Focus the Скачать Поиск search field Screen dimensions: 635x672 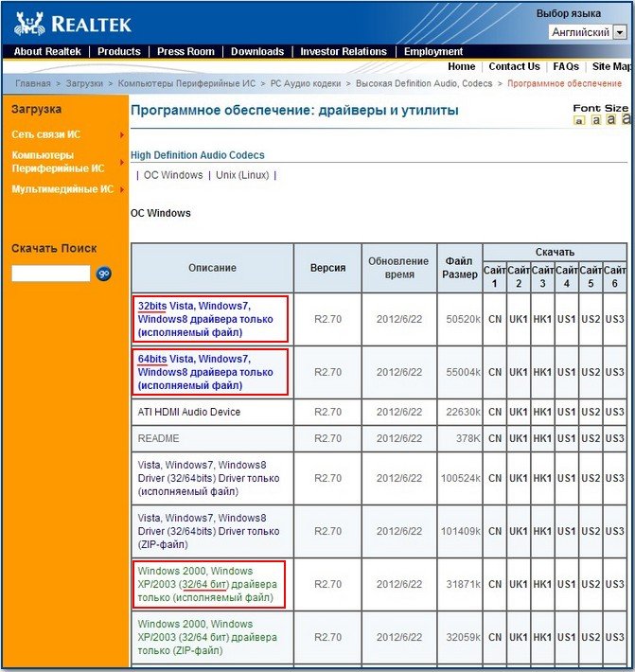point(51,274)
